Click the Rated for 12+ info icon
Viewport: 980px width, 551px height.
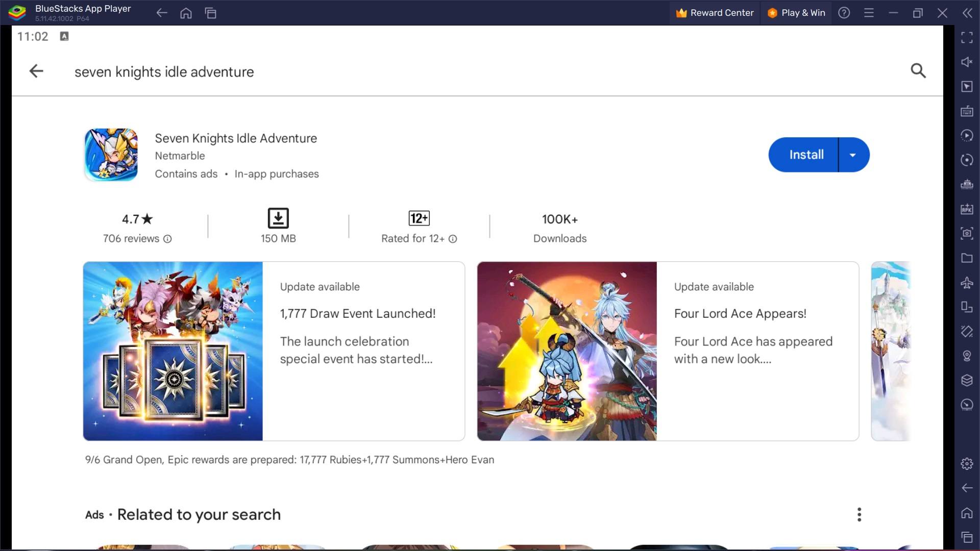pyautogui.click(x=453, y=239)
